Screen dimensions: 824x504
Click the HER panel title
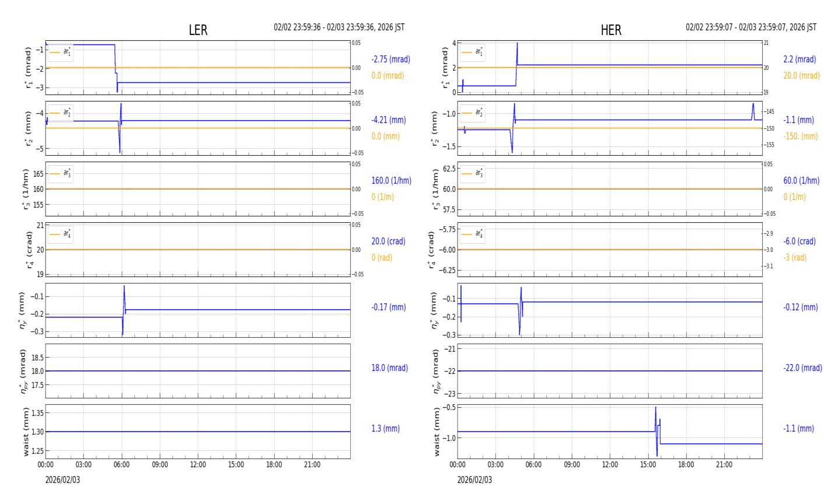tap(611, 30)
